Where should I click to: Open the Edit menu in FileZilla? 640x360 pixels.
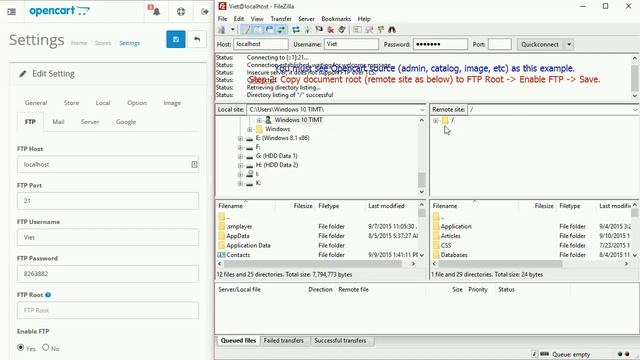pos(239,19)
